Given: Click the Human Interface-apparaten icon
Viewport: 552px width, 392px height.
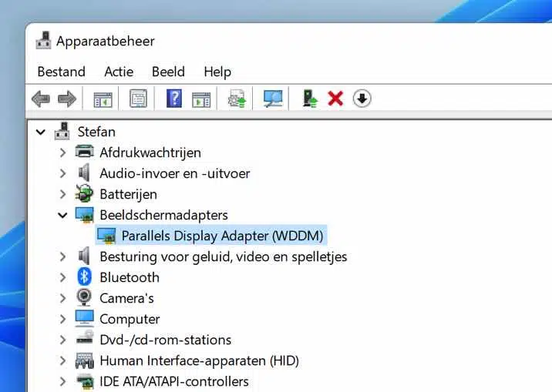Looking at the screenshot, I should coord(85,360).
